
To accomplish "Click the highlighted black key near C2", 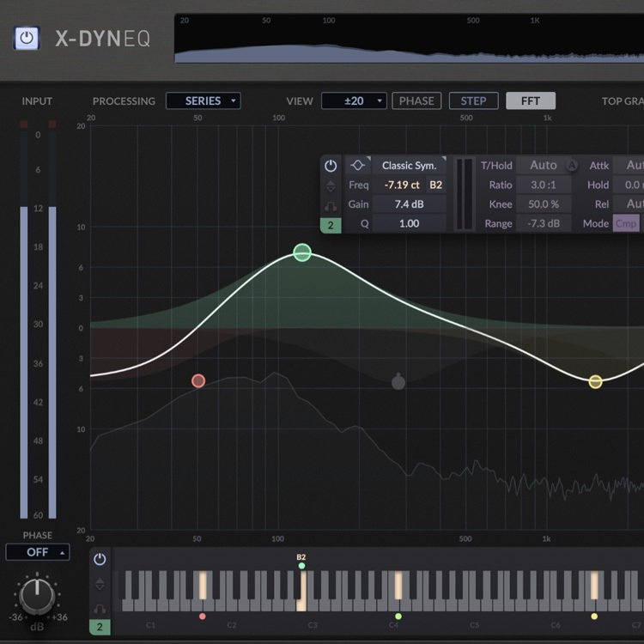I will click(x=203, y=585).
